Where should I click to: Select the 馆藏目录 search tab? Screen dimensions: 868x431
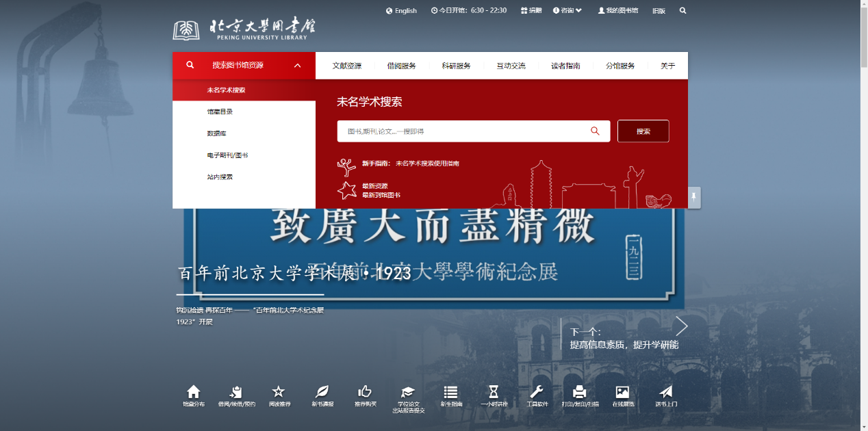tap(244, 112)
